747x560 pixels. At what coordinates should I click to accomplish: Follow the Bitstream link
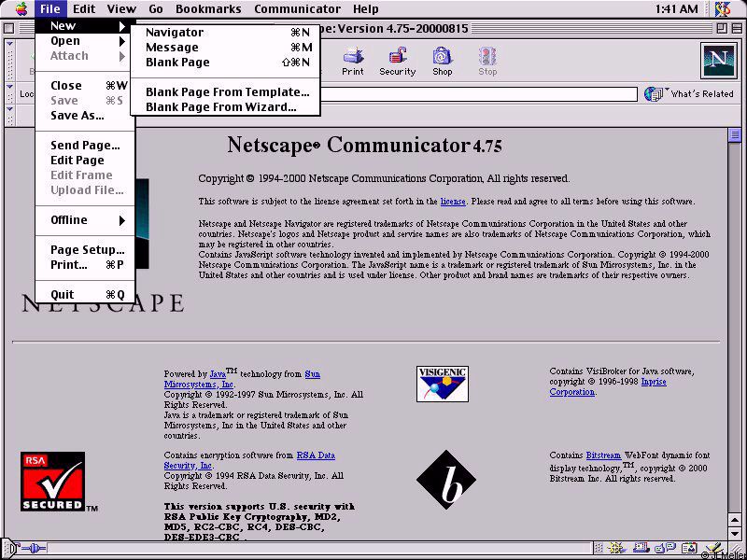coord(603,455)
